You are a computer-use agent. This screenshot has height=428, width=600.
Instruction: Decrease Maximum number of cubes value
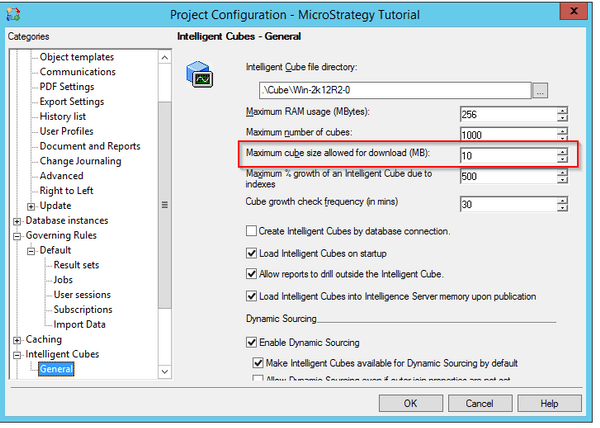point(563,138)
